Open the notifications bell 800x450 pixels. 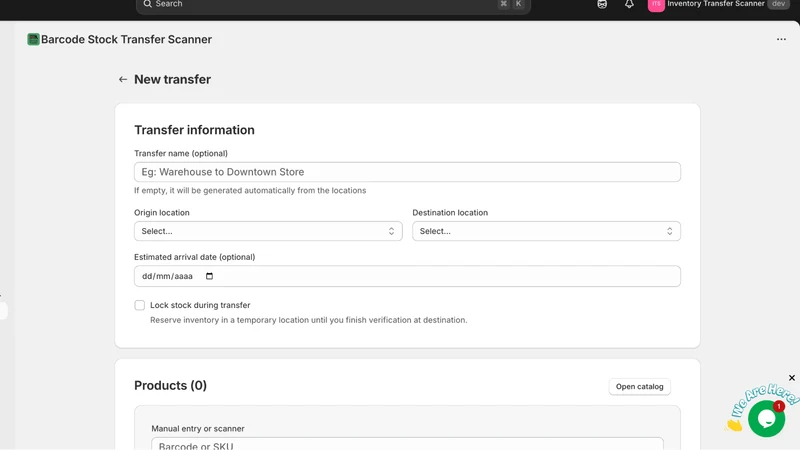click(629, 4)
